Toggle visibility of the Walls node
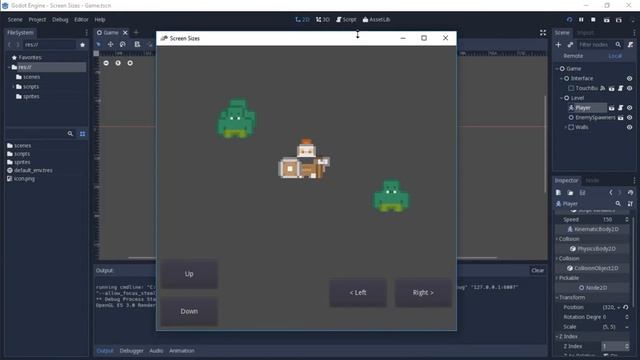This screenshot has width=640, height=360. click(630, 127)
